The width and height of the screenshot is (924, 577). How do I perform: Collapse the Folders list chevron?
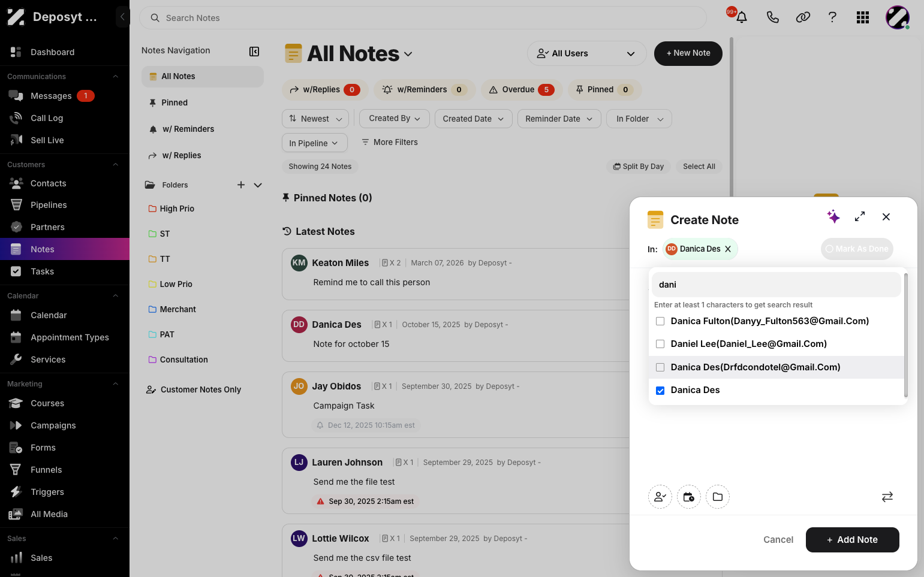click(258, 185)
